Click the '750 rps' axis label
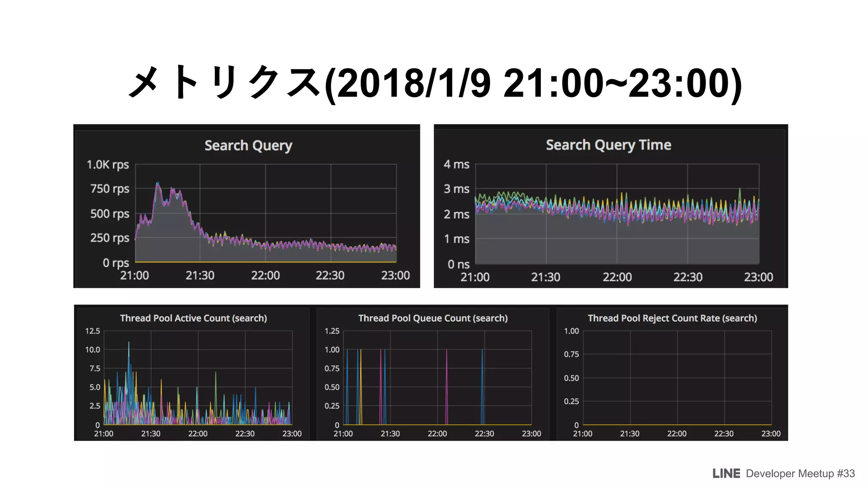868x488 pixels. click(x=110, y=189)
